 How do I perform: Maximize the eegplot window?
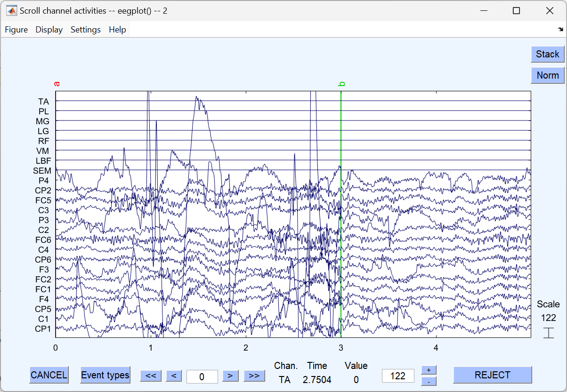516,10
